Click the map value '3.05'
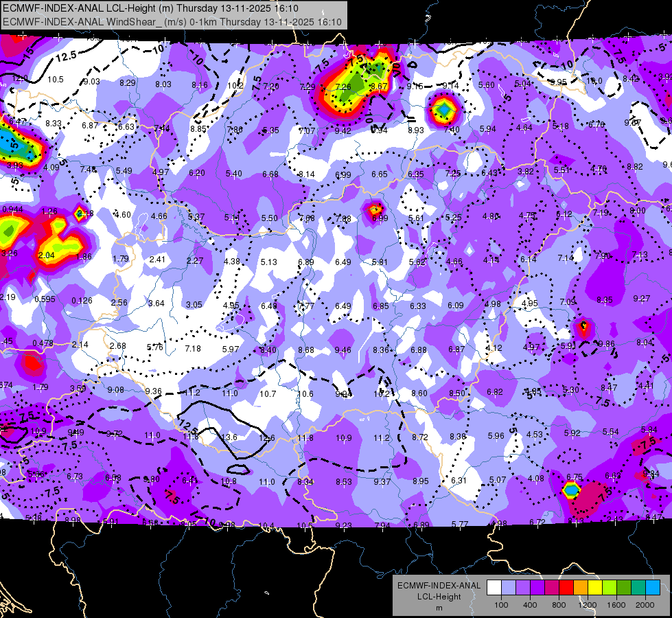 [194, 304]
